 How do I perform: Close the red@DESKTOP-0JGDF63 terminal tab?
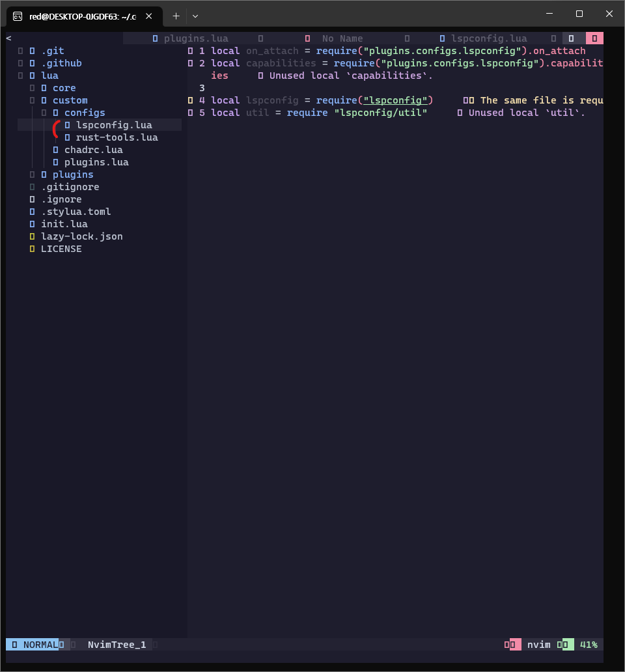(x=148, y=16)
